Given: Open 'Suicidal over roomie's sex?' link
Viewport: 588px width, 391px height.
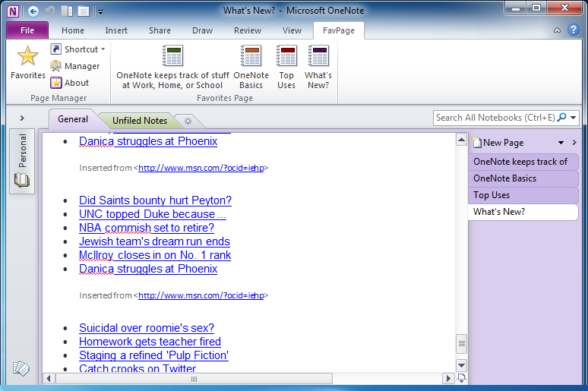Looking at the screenshot, I should tap(147, 328).
